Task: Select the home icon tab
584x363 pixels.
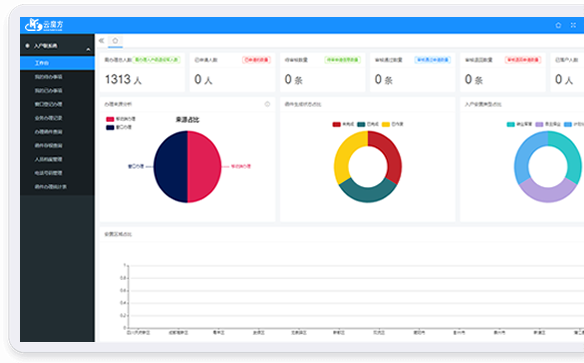Action: (115, 41)
